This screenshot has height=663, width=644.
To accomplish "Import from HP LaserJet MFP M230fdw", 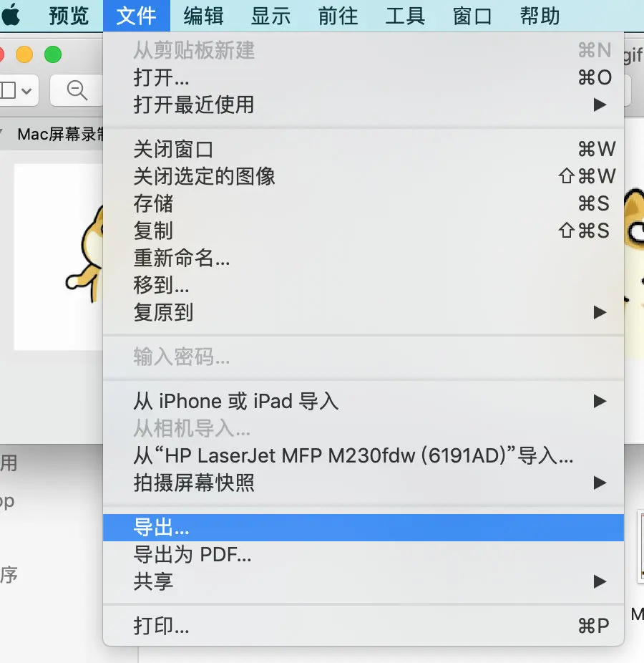I will [364, 456].
